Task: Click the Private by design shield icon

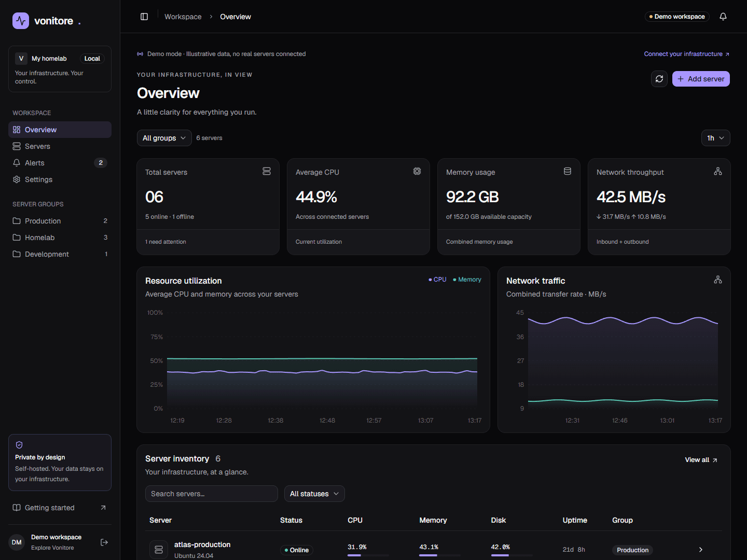Action: (19, 445)
